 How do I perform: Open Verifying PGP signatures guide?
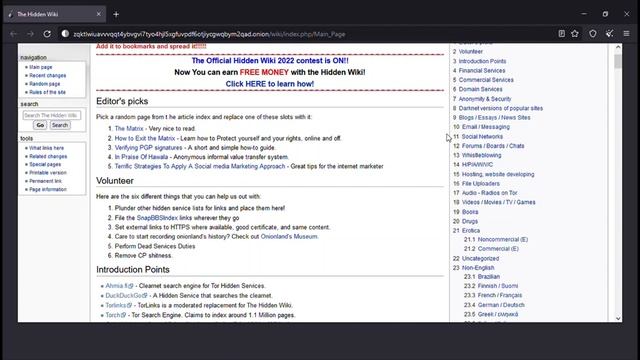pos(148,148)
